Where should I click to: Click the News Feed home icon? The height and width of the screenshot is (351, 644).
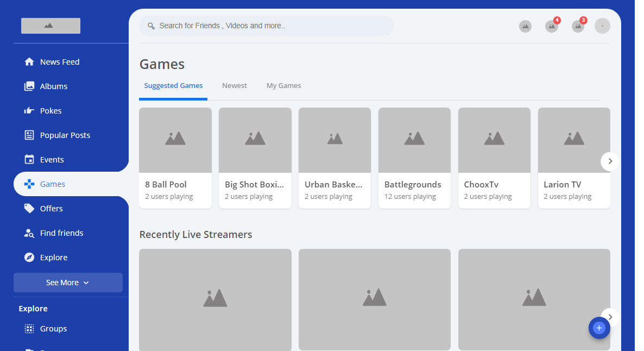29,62
